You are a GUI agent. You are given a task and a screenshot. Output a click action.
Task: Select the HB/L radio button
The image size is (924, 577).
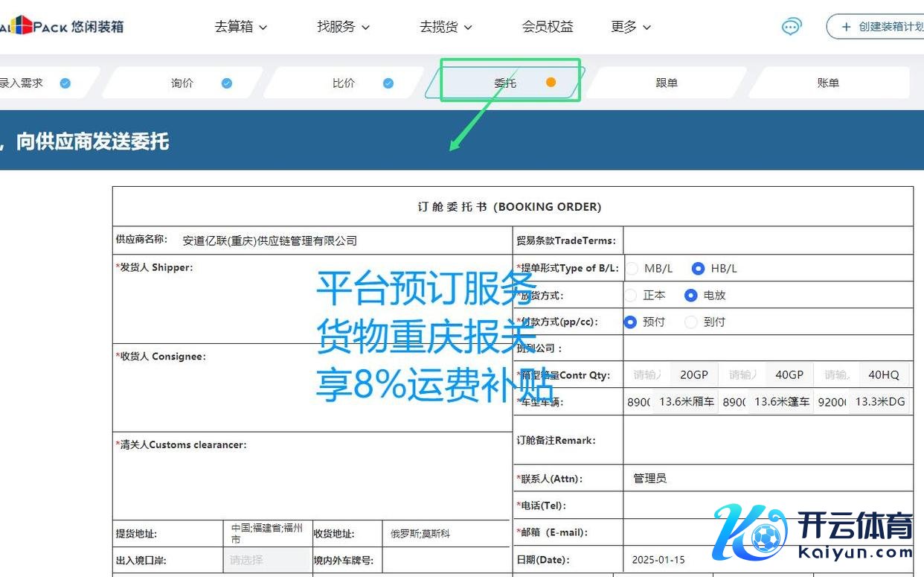point(698,269)
